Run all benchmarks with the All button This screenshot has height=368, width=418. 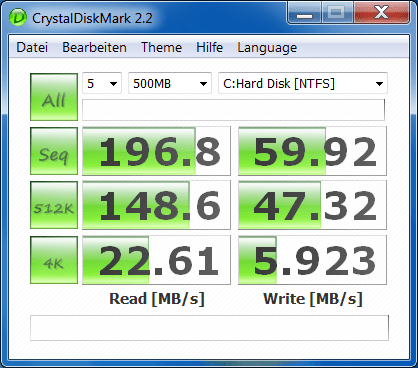coord(54,97)
